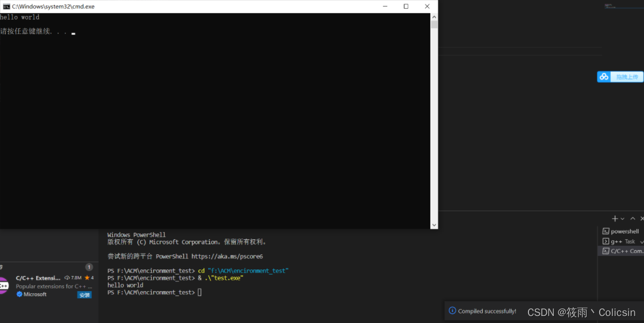Click the powershell terminal icon
Image resolution: width=644 pixels, height=323 pixels.
click(606, 231)
